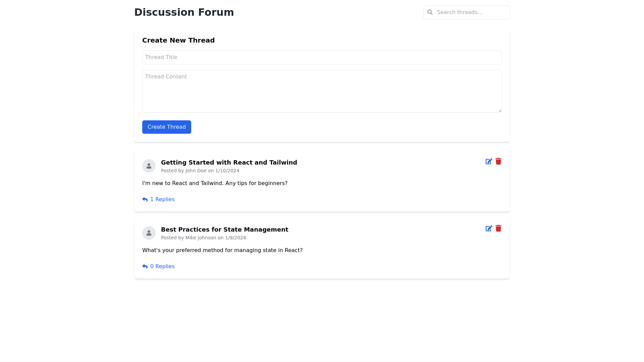Image resolution: width=644 pixels, height=362 pixels.
Task: Edit the React and Tailwind thread
Action: tap(489, 162)
